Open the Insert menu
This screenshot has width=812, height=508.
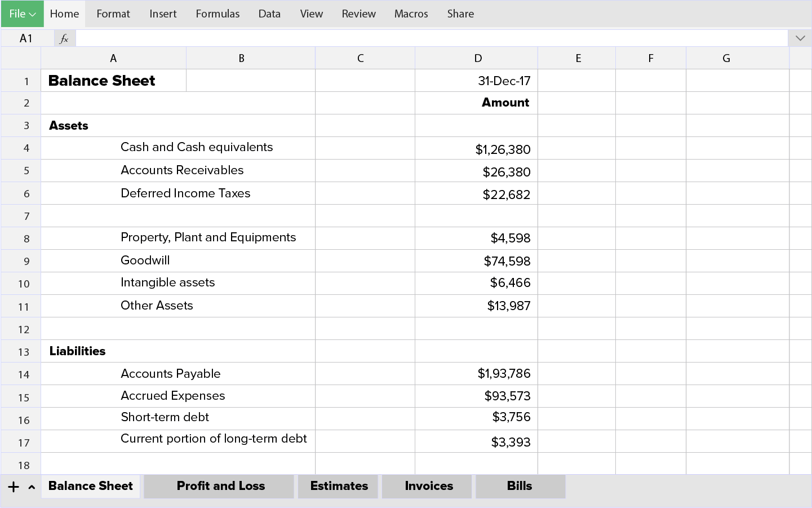(x=163, y=14)
